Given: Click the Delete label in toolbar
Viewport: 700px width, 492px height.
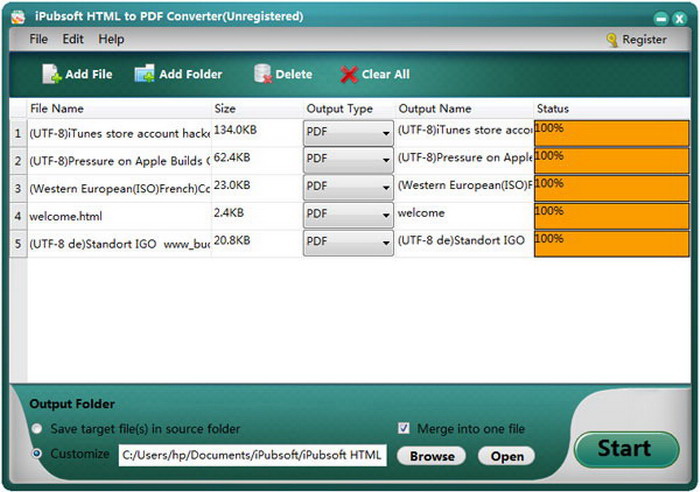Looking at the screenshot, I should point(294,74).
